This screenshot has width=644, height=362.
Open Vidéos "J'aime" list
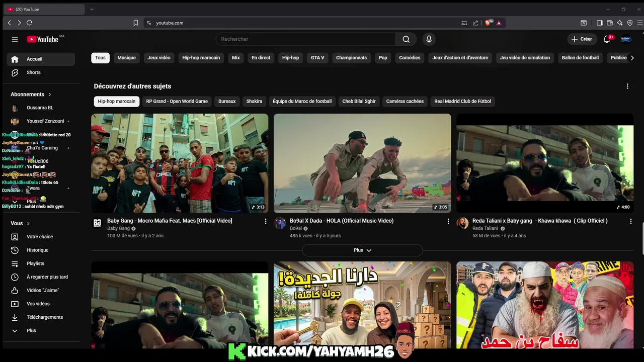(x=41, y=290)
